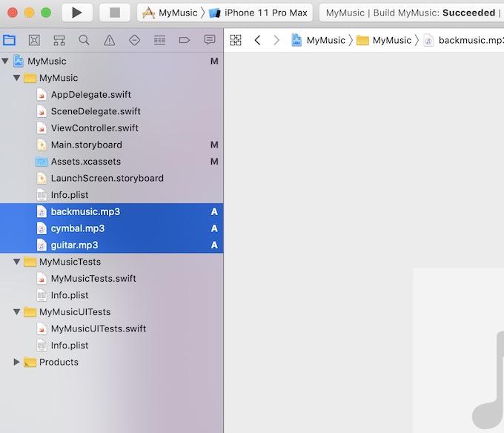Collapse the MyMusicTests group
This screenshot has height=433, width=504.
pyautogui.click(x=17, y=262)
